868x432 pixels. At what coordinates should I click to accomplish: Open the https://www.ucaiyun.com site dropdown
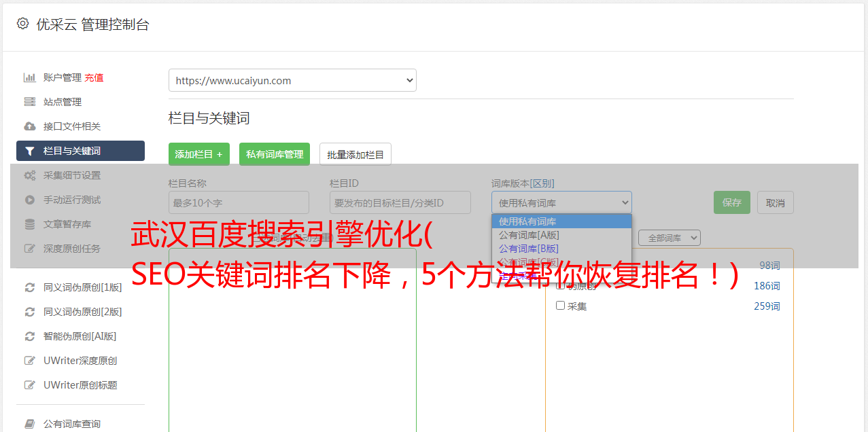coord(292,80)
